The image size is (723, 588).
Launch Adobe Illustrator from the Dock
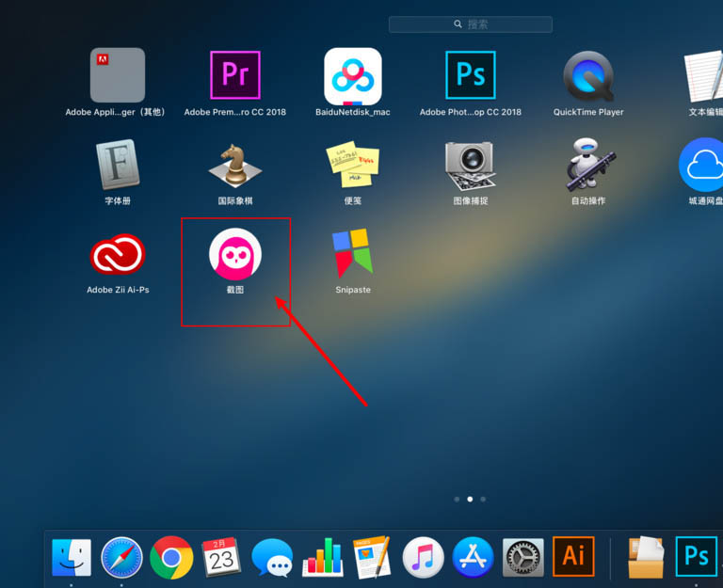[573, 556]
